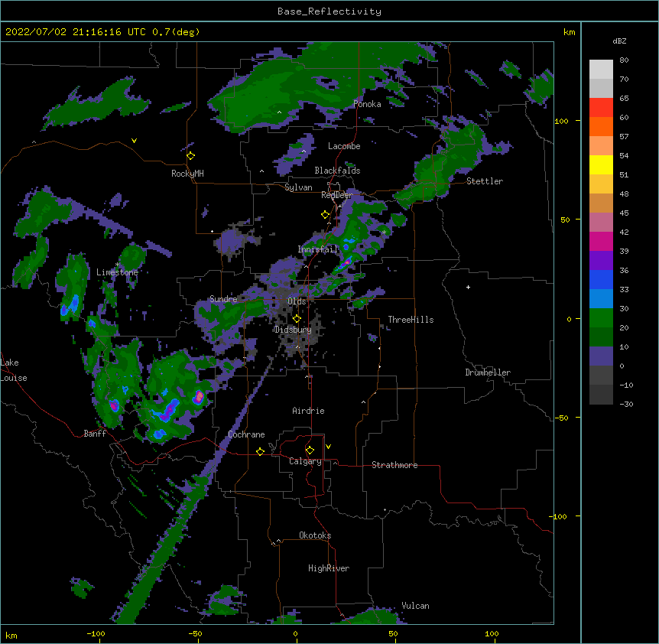Select the Okotoks label
659x644 pixels.
click(x=315, y=535)
